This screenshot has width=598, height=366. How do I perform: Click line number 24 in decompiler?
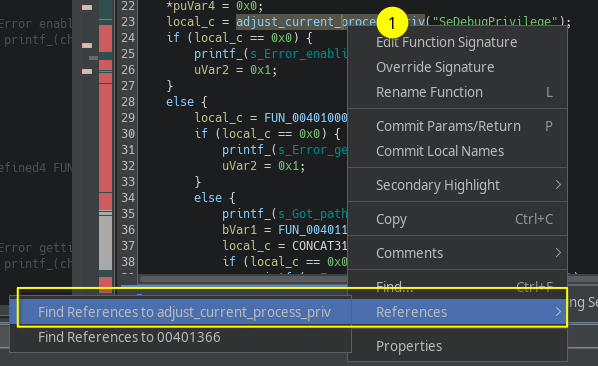128,38
